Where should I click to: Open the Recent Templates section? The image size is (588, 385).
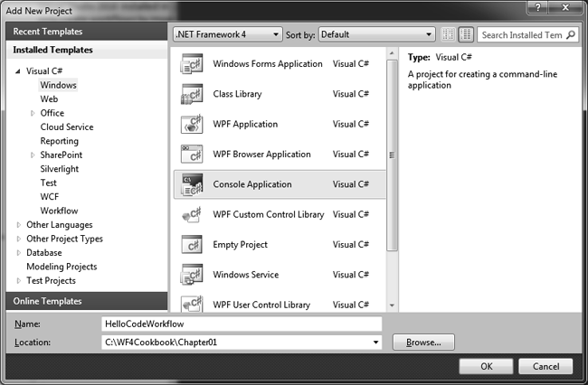tap(87, 32)
